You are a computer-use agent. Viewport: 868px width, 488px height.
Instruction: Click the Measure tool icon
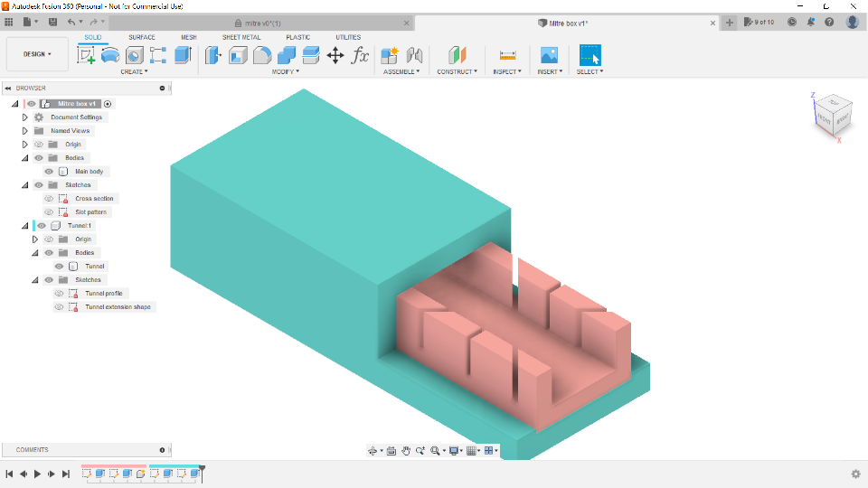[x=507, y=56]
